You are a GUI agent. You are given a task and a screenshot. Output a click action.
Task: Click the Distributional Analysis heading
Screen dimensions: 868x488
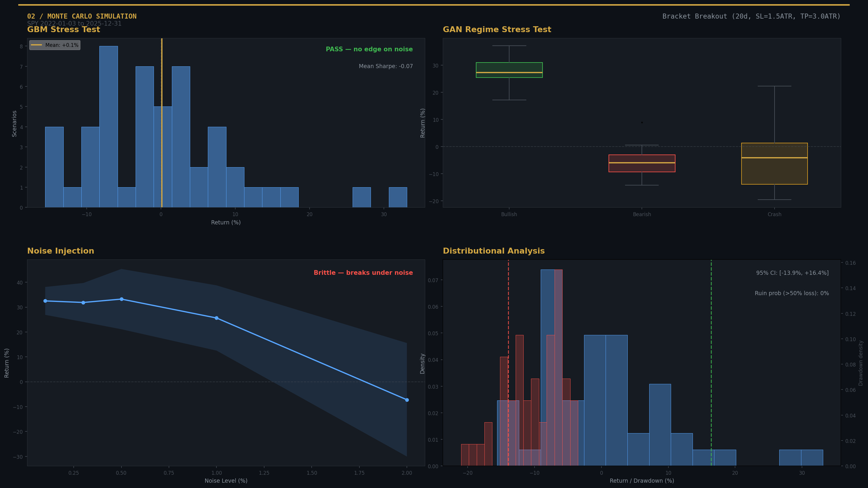click(493, 251)
